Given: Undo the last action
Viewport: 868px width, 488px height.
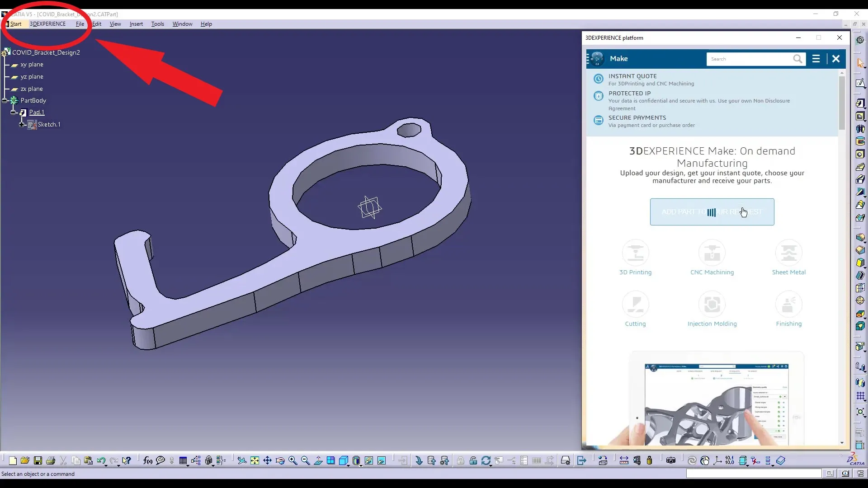Looking at the screenshot, I should [x=102, y=460].
